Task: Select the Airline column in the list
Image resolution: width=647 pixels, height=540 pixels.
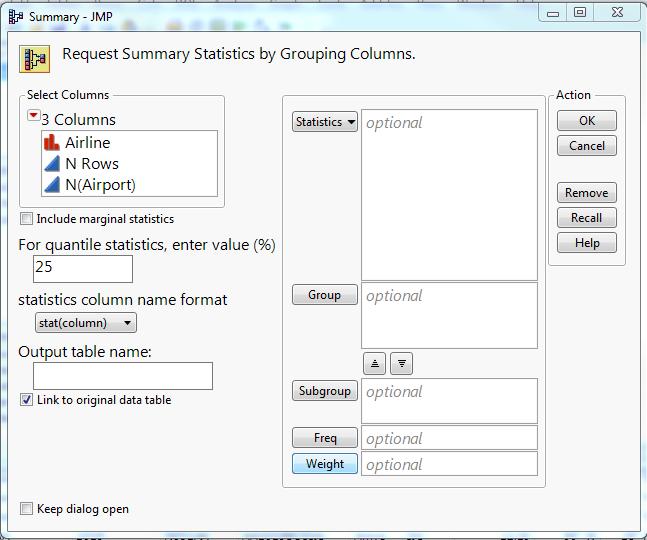Action: (88, 143)
